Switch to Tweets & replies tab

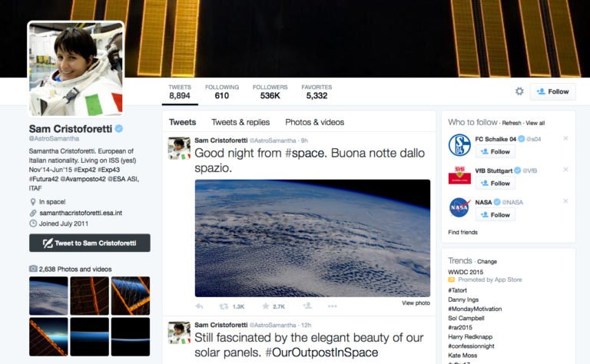click(240, 122)
